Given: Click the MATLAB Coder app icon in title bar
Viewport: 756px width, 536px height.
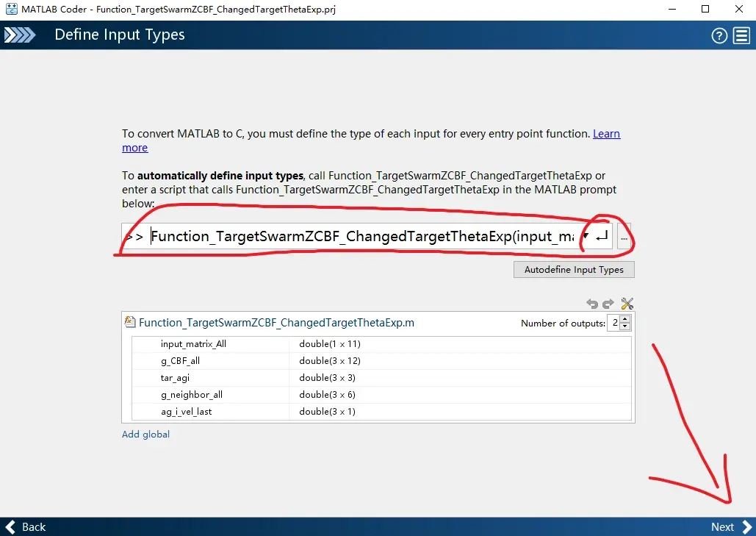Looking at the screenshot, I should pyautogui.click(x=11, y=9).
